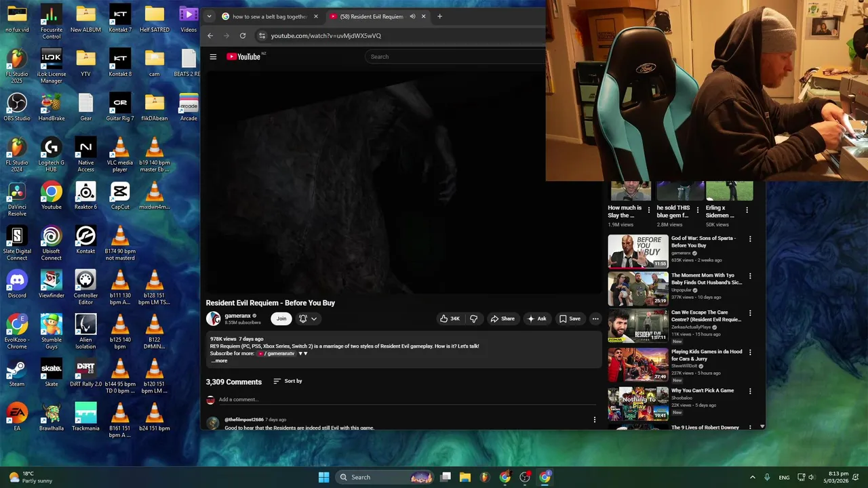Click the Share button
The width and height of the screenshot is (868, 488).
[x=502, y=319]
